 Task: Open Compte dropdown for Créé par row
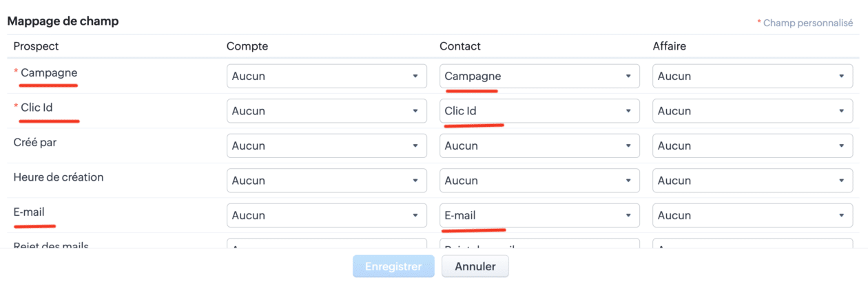coord(327,145)
